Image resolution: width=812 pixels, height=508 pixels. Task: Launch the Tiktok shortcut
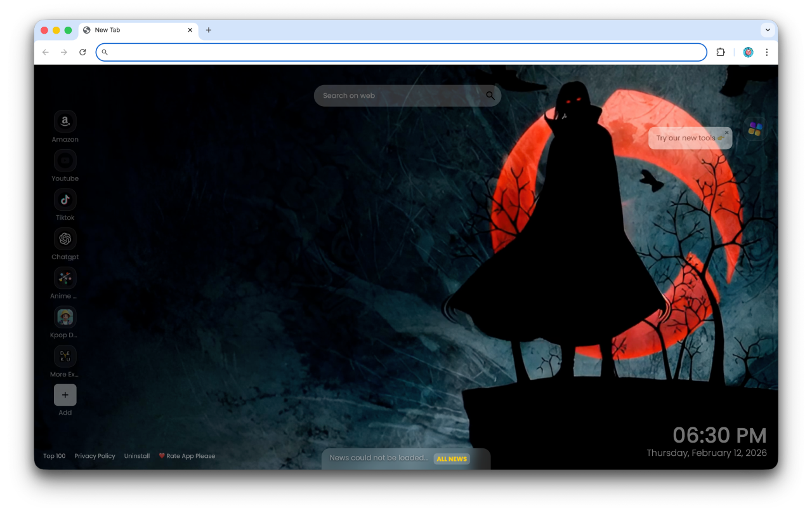pyautogui.click(x=65, y=199)
